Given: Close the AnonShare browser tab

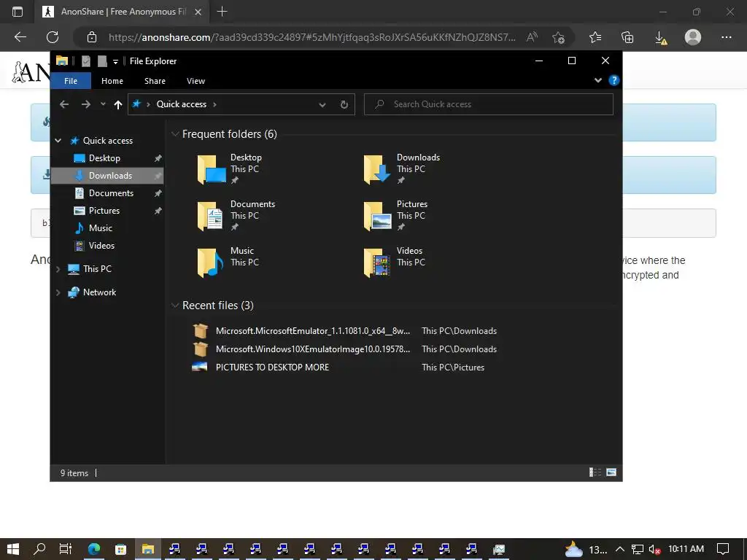Looking at the screenshot, I should [198, 12].
